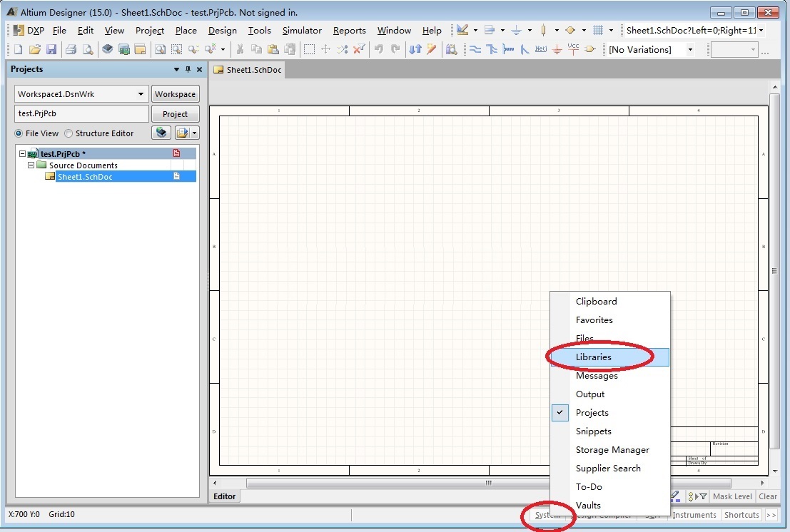Open the Workspace1.DsnWrk dropdown
790x532 pixels.
tap(141, 94)
